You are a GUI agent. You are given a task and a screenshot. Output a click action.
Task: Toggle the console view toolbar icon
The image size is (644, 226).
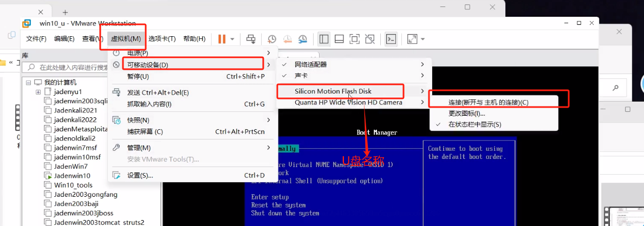point(391,39)
